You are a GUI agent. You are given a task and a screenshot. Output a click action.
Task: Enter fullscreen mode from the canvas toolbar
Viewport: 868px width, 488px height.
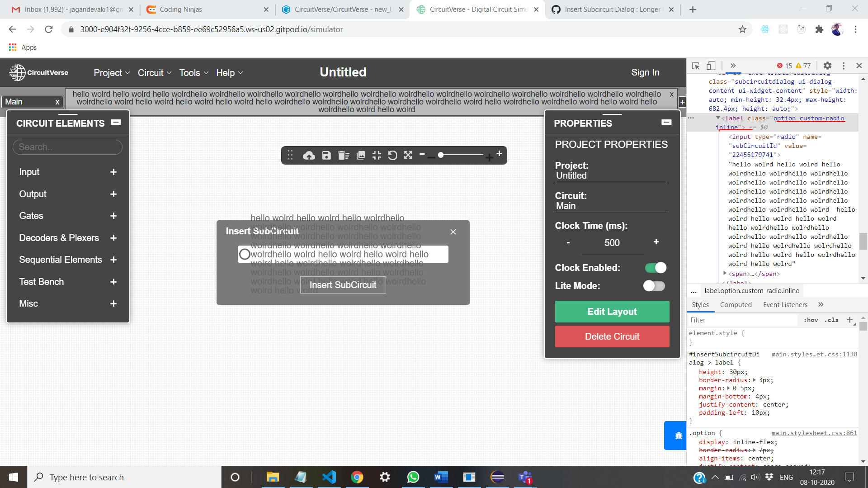(408, 155)
